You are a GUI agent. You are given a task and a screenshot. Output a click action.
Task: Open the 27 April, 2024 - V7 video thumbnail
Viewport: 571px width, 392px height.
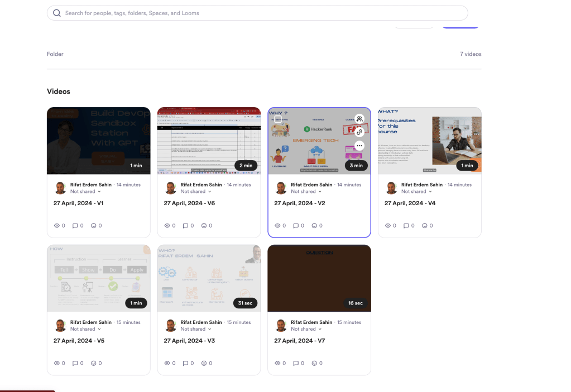coord(319,278)
